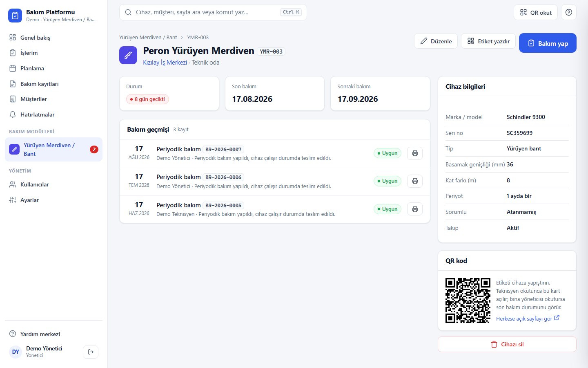Print the BR-2026-0006 maintenance record

(x=415, y=181)
